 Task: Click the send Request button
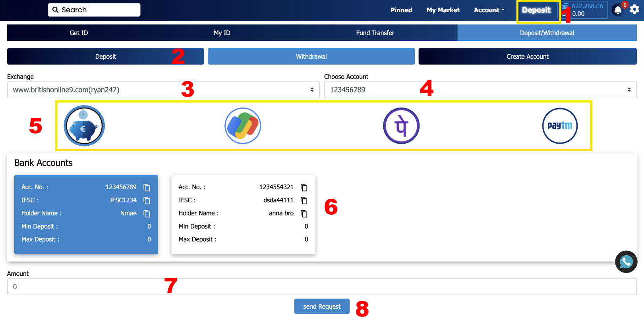pyautogui.click(x=322, y=306)
